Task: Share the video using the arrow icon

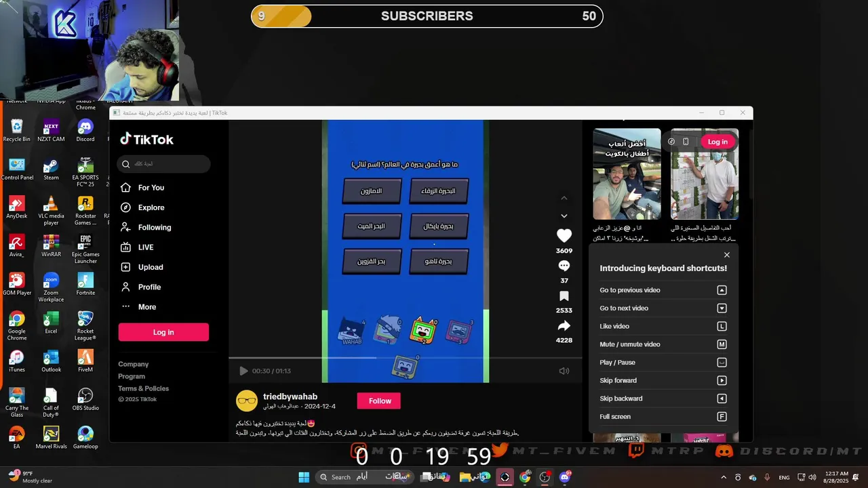Action: pyautogui.click(x=564, y=326)
